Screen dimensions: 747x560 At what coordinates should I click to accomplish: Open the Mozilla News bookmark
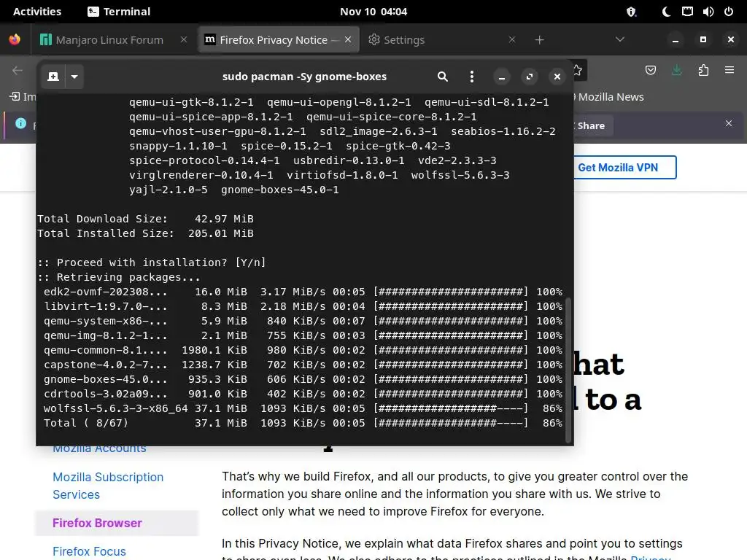[x=610, y=97]
